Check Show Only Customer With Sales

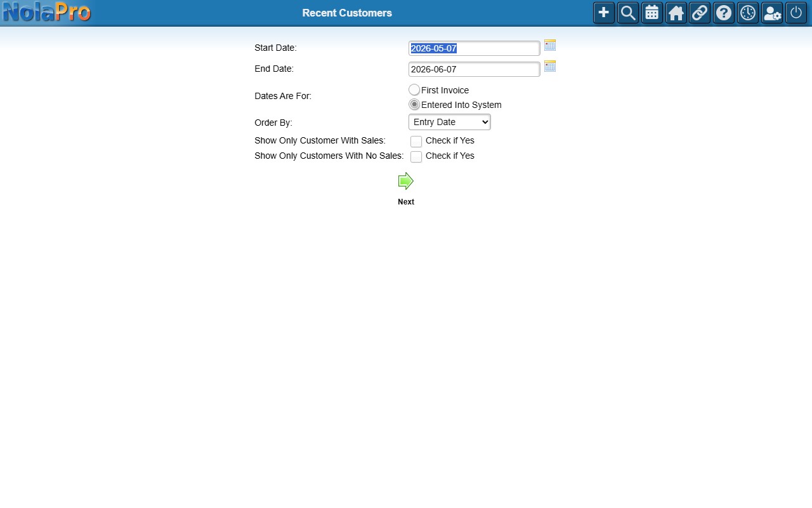click(416, 142)
